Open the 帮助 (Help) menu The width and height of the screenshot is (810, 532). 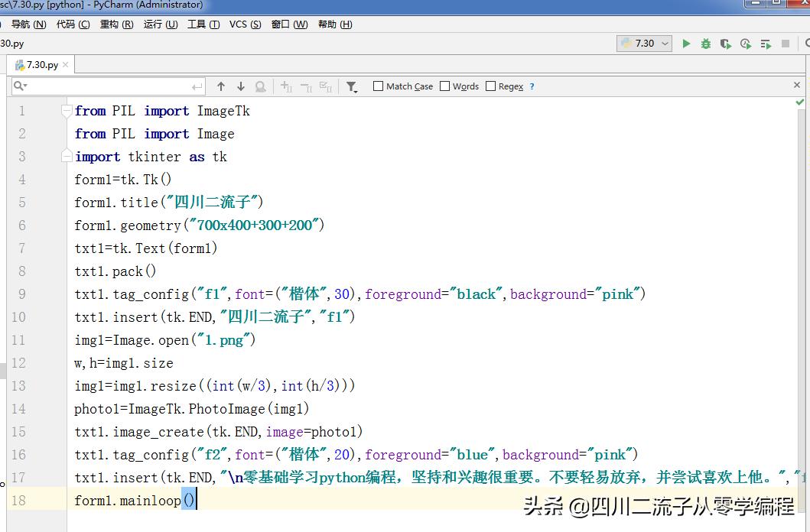333,24
